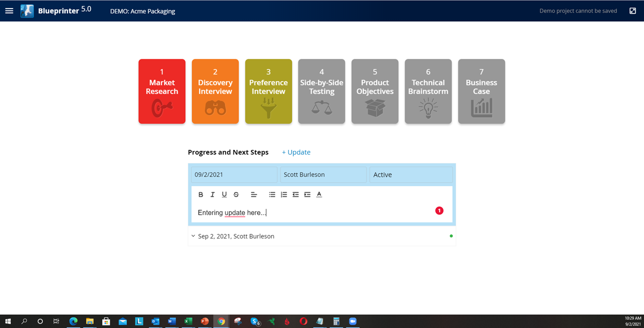644x328 pixels.
Task: Open Opera browser from the taskbar
Action: [x=303, y=321]
